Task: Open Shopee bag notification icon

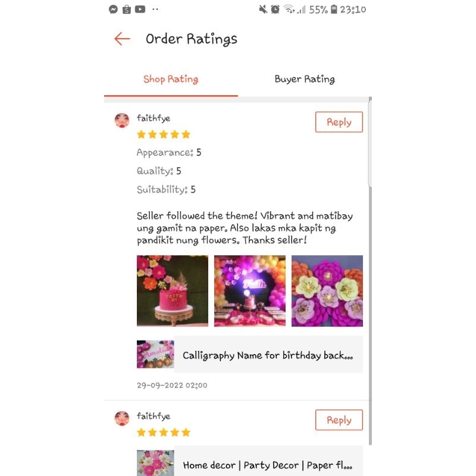Action: (x=127, y=10)
